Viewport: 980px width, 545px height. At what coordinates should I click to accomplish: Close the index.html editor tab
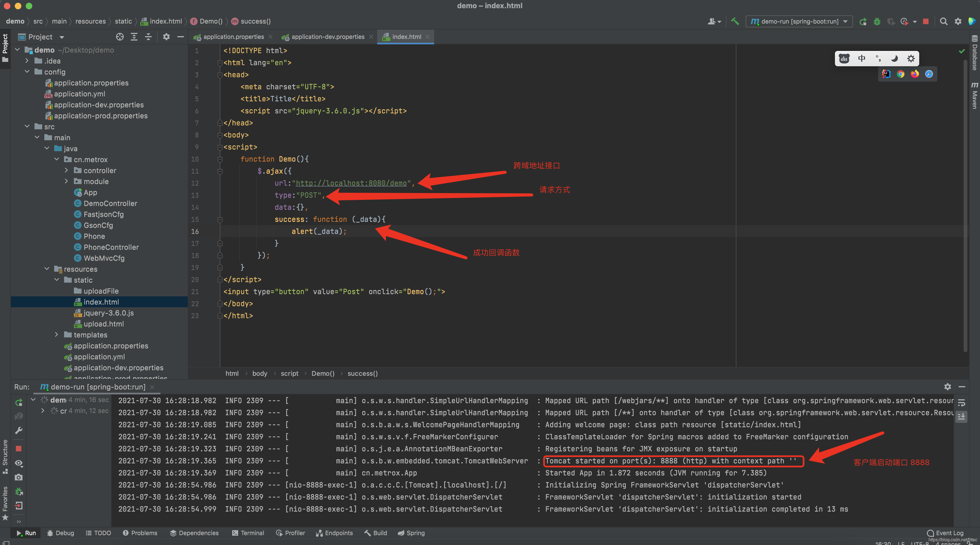(x=428, y=36)
